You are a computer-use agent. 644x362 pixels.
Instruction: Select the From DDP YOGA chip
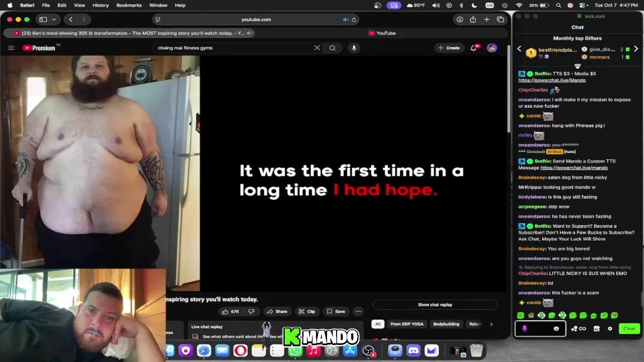pyautogui.click(x=407, y=324)
